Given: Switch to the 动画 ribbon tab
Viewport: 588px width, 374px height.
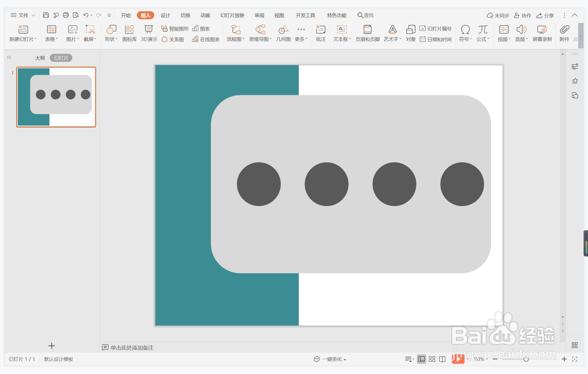Looking at the screenshot, I should tap(205, 15).
